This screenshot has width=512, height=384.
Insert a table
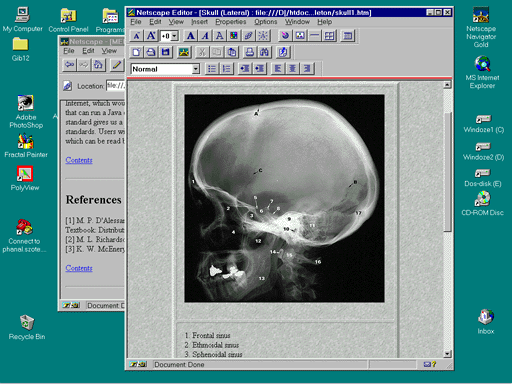(x=329, y=36)
